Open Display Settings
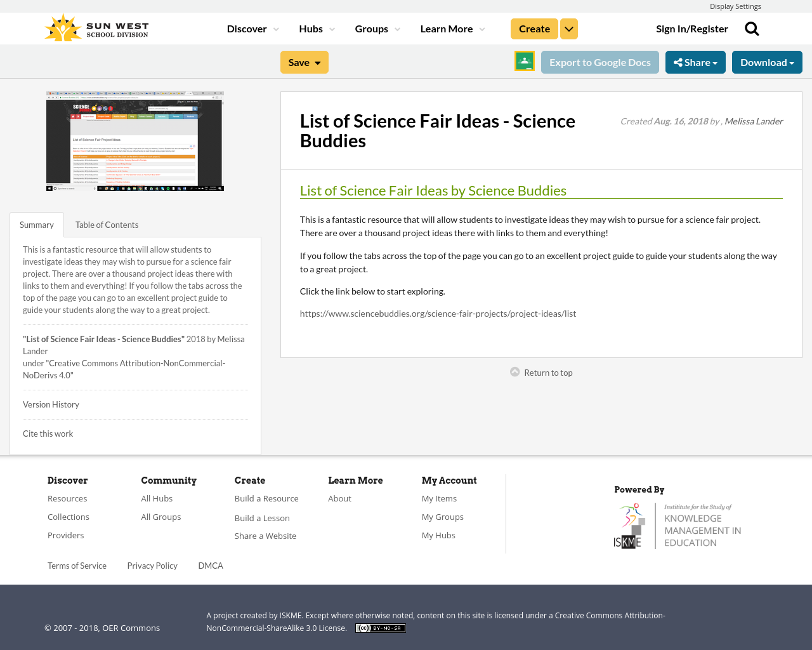 point(735,6)
